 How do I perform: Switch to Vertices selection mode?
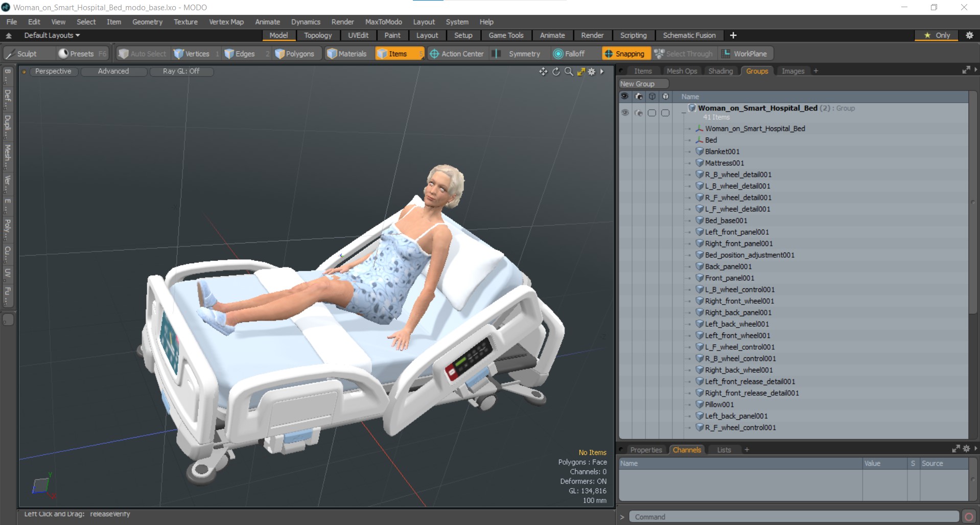(196, 54)
